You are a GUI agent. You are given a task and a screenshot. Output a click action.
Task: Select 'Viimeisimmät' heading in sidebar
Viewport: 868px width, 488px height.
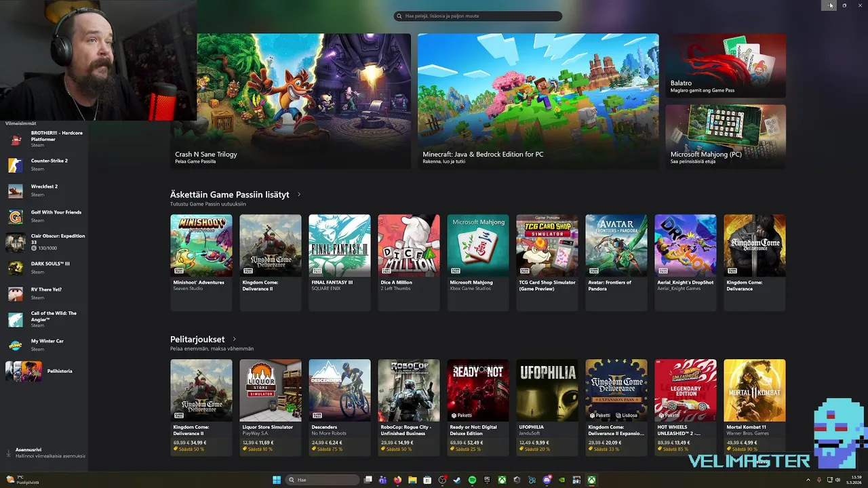click(21, 123)
